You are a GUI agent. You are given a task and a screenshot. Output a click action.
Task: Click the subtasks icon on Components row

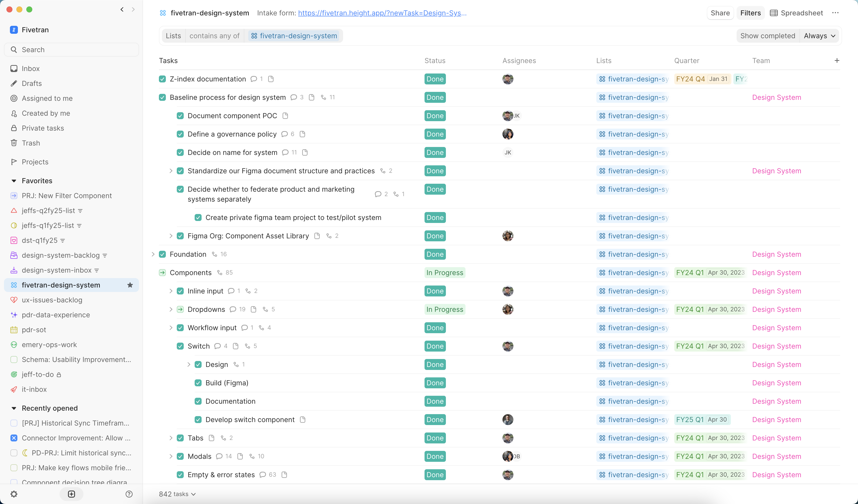click(220, 273)
